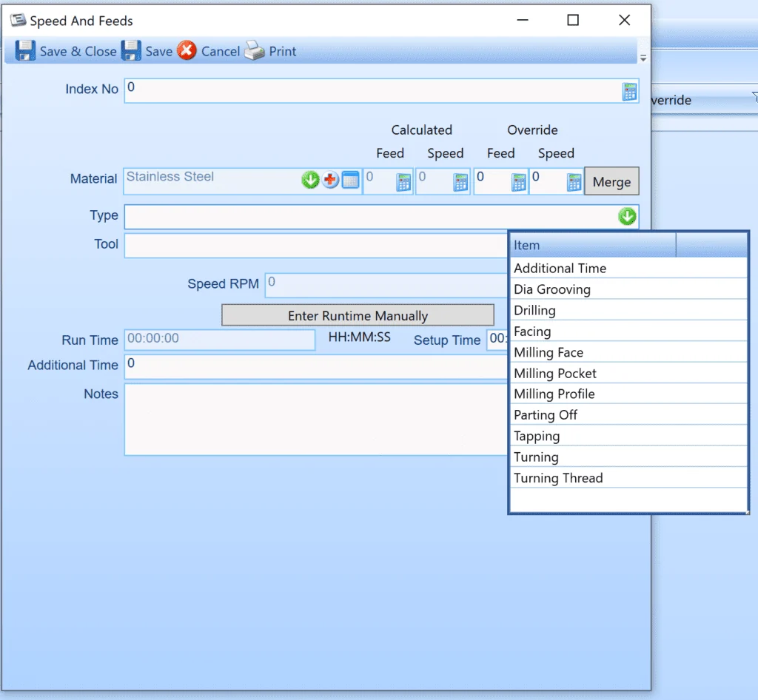The width and height of the screenshot is (758, 700).
Task: Choose Tapping from the list
Action: point(628,436)
